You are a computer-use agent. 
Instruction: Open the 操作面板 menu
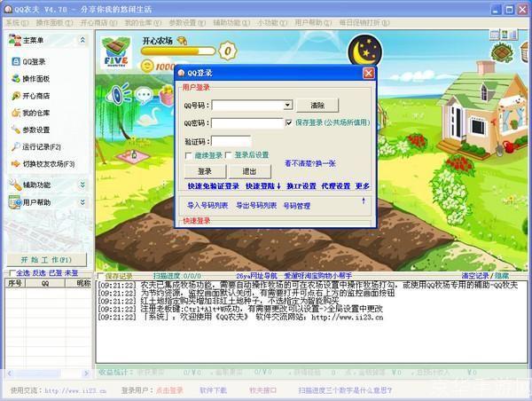click(x=54, y=23)
